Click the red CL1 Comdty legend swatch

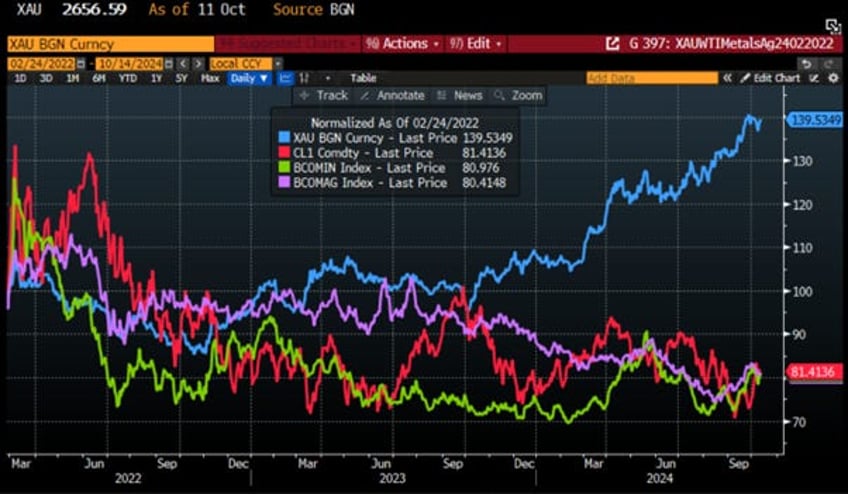click(x=284, y=153)
